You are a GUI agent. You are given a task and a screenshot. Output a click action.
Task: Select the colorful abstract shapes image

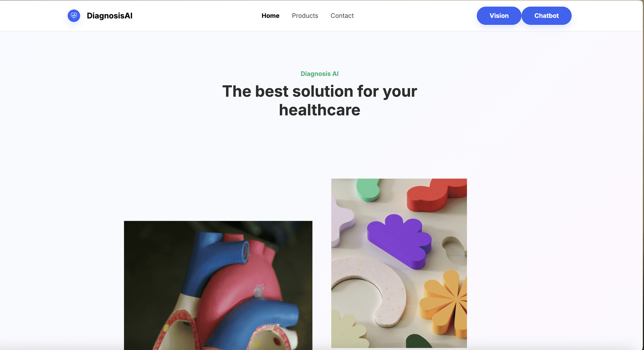[x=399, y=263]
